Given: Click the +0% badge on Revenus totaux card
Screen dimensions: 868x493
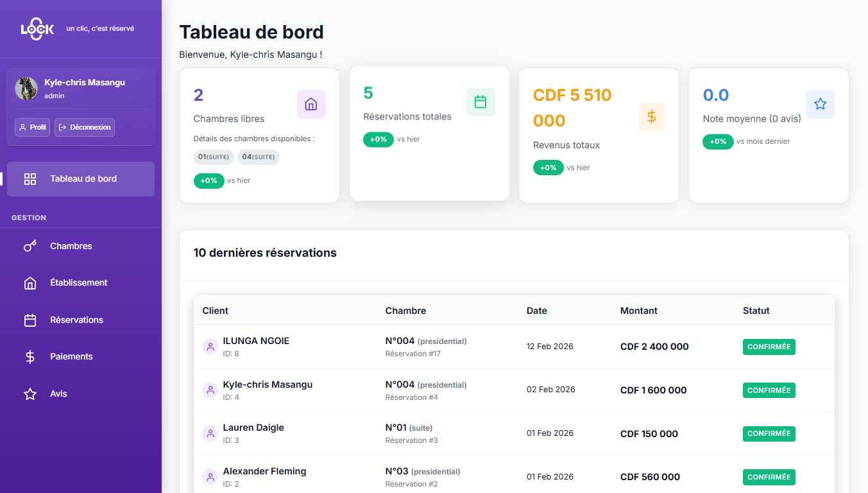Looking at the screenshot, I should [549, 168].
